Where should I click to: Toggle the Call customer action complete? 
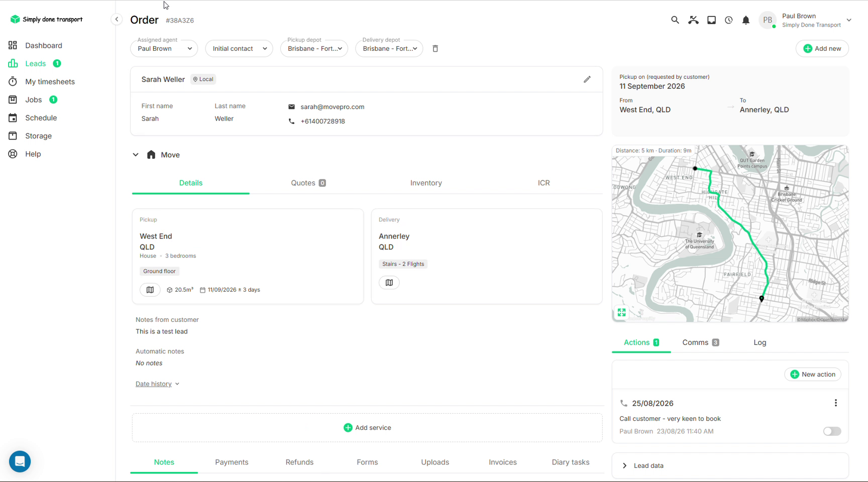[x=832, y=431]
